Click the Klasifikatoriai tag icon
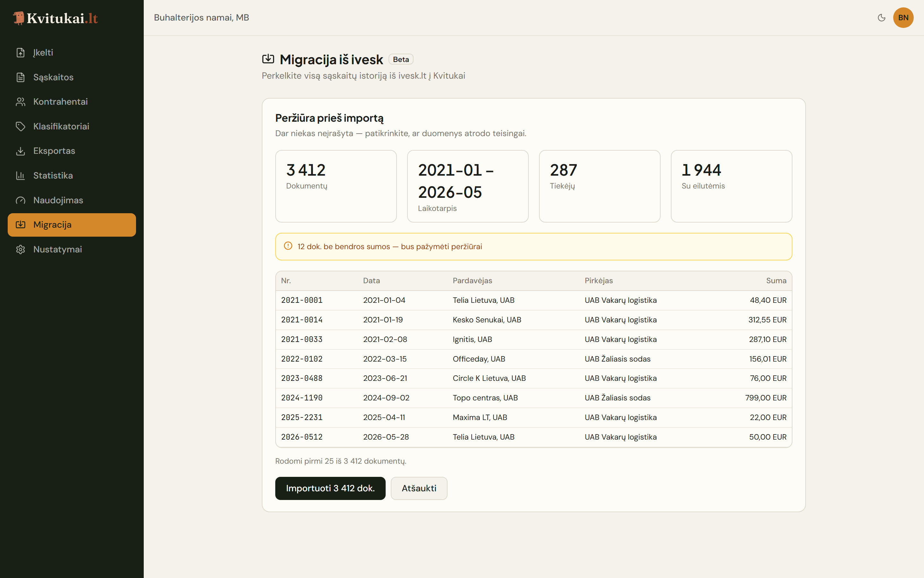The width and height of the screenshot is (924, 578). point(21,127)
